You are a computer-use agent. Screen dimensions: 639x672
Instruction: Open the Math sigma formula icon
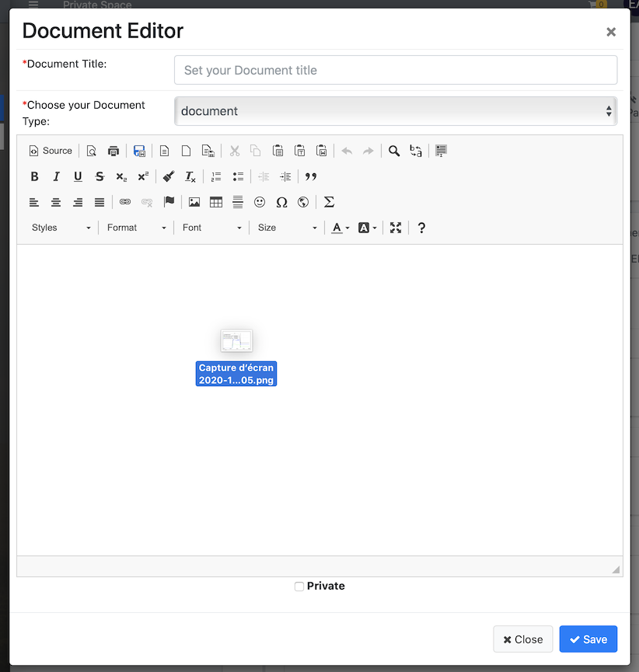point(329,202)
